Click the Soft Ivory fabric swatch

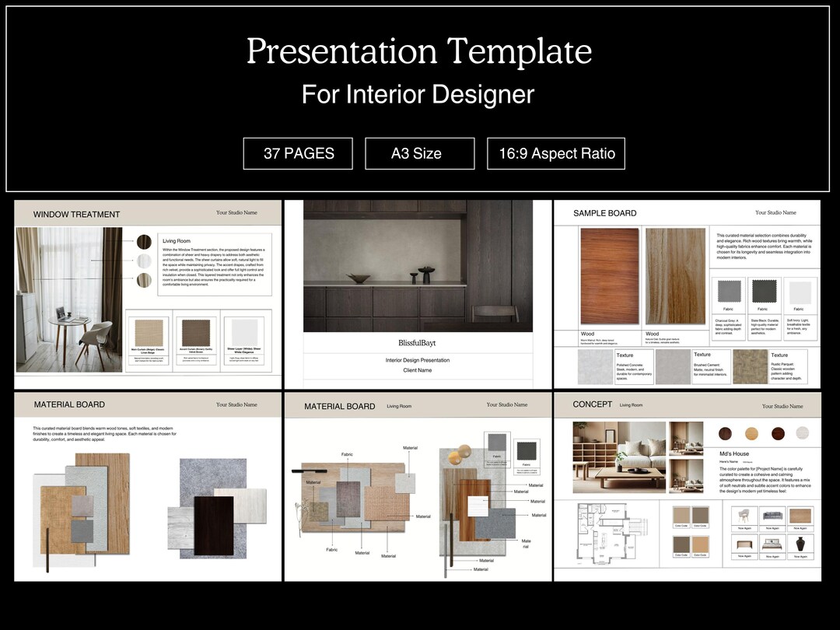pos(800,292)
